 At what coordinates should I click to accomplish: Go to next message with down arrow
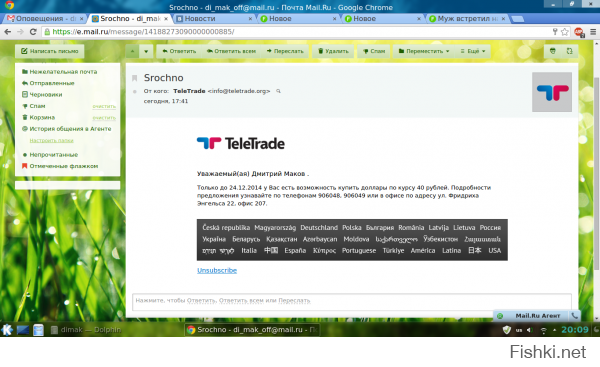click(146, 51)
